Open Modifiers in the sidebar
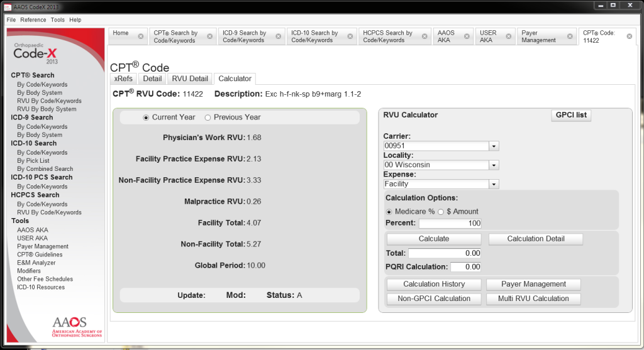 click(29, 271)
